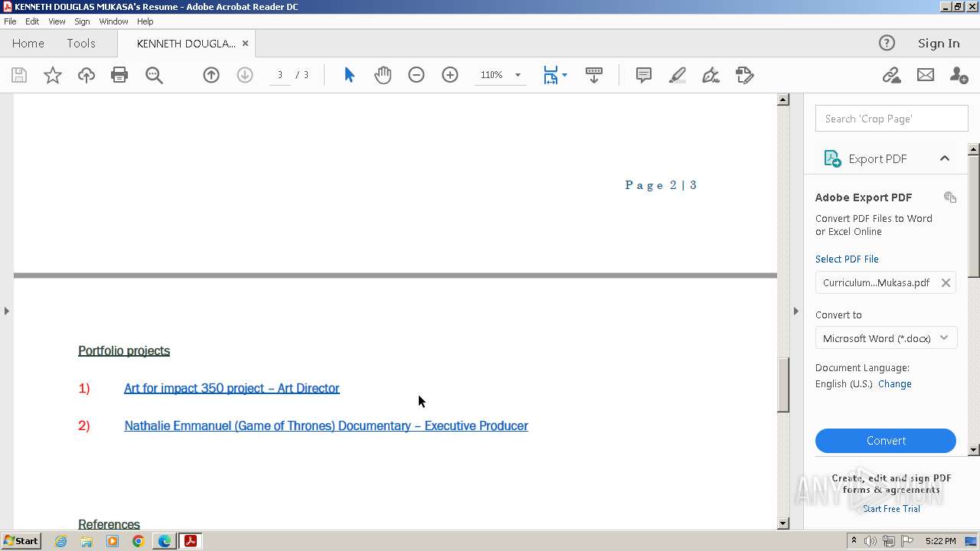Click the blue Convert button
The image size is (980, 551).
click(x=886, y=441)
